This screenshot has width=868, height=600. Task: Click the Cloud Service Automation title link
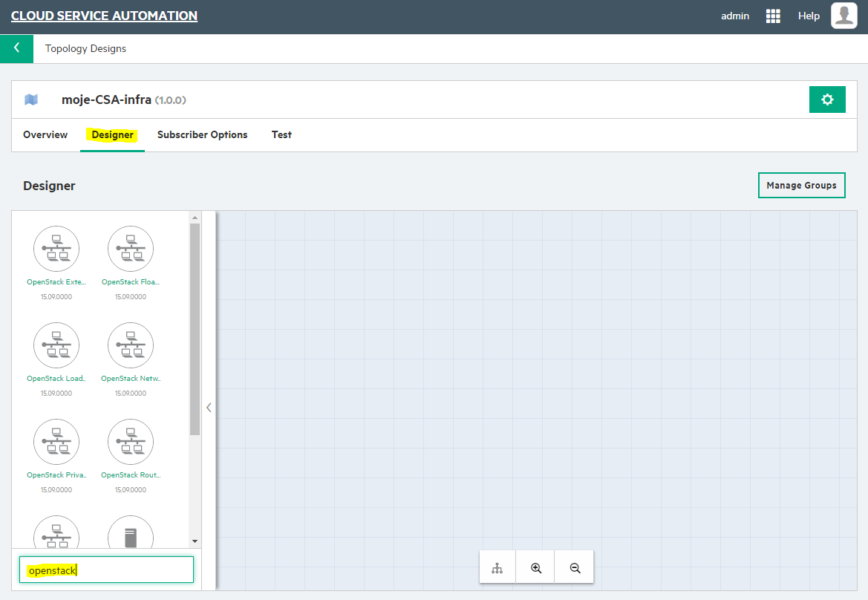click(x=104, y=16)
